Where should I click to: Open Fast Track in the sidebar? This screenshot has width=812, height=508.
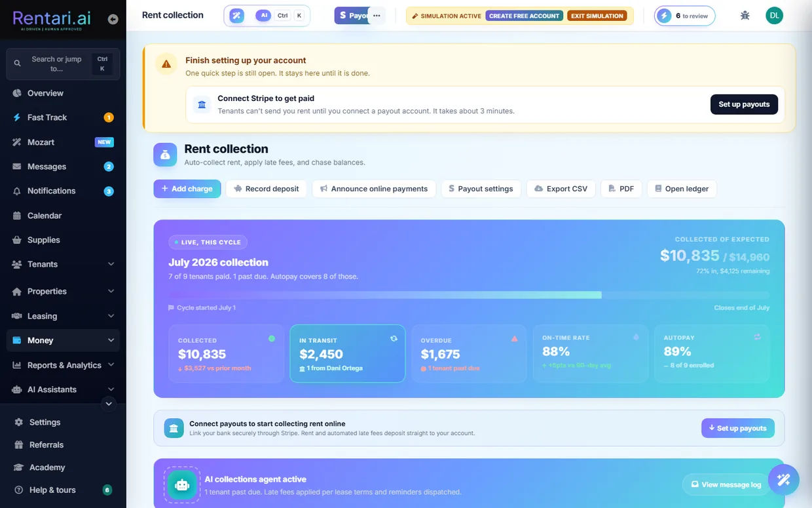tap(63, 117)
